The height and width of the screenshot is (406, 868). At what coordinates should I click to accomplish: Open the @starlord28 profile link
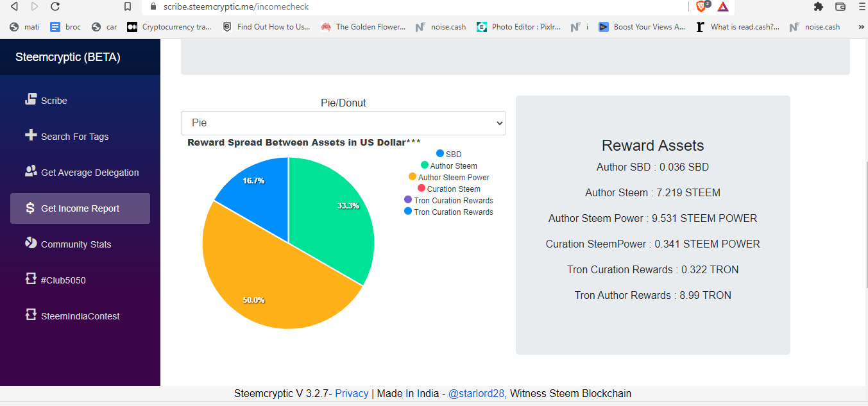pyautogui.click(x=477, y=394)
